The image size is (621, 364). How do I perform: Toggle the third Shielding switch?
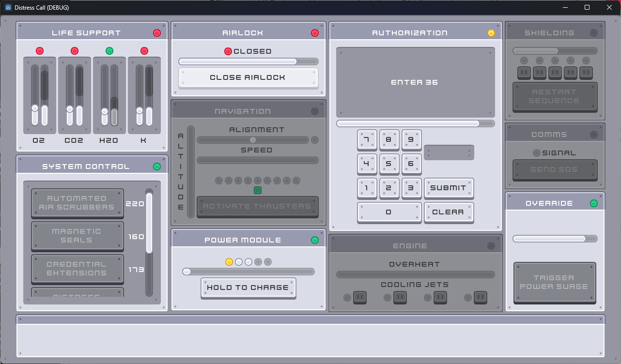555,73
